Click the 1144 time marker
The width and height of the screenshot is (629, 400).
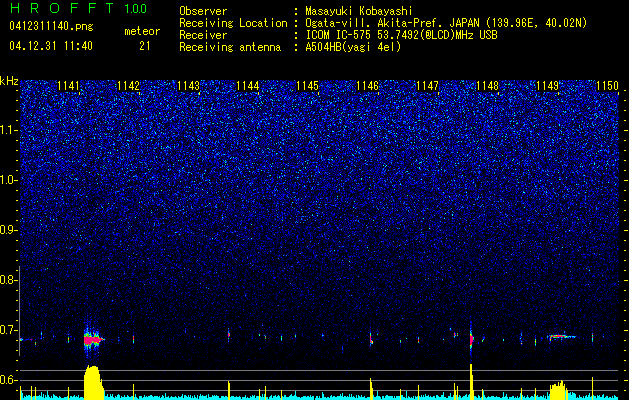248,86
